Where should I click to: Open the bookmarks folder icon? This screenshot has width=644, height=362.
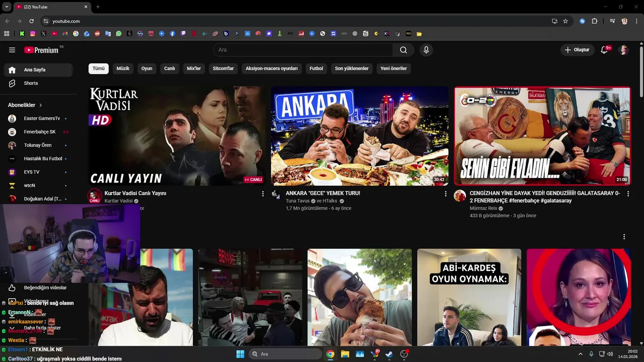tap(419, 34)
